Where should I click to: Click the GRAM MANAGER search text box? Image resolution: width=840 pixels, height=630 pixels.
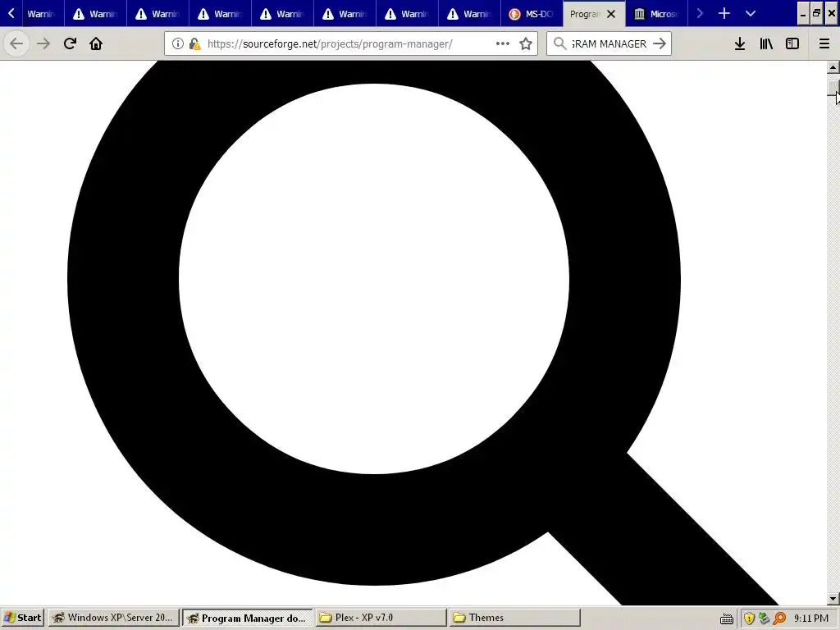[609, 44]
